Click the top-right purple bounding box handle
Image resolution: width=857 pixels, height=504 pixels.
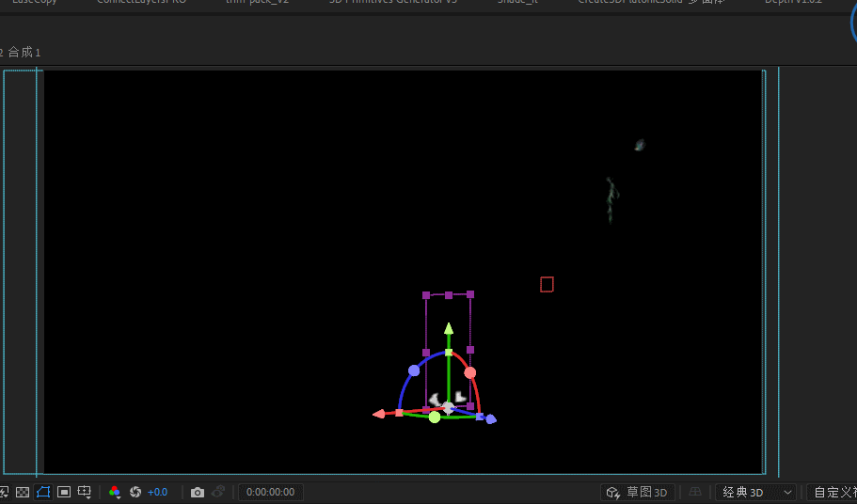tap(470, 294)
